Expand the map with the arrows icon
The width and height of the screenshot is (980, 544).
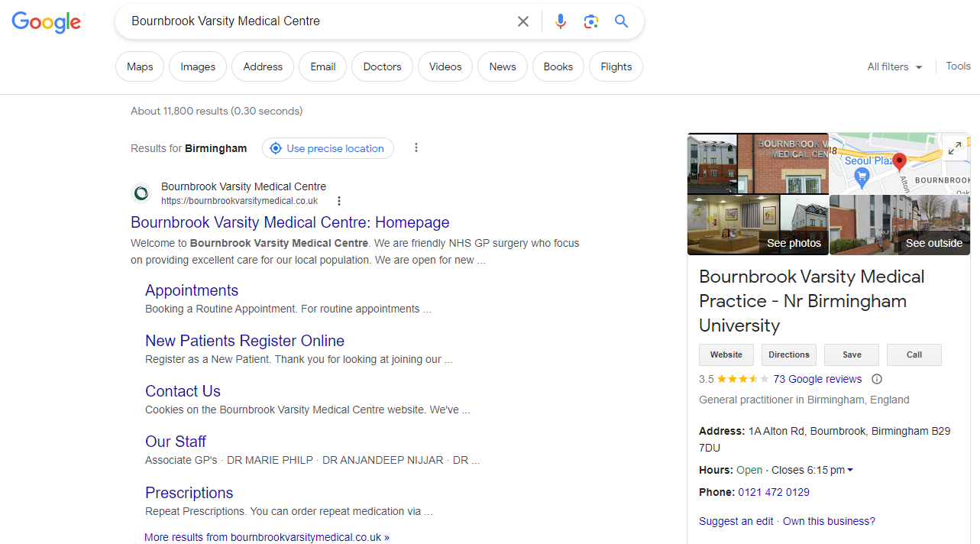[x=955, y=149]
